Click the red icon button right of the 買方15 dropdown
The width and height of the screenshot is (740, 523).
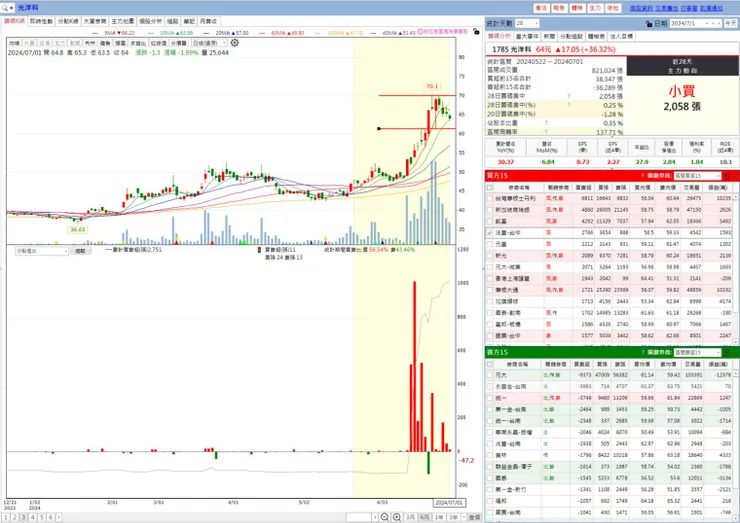(x=727, y=176)
